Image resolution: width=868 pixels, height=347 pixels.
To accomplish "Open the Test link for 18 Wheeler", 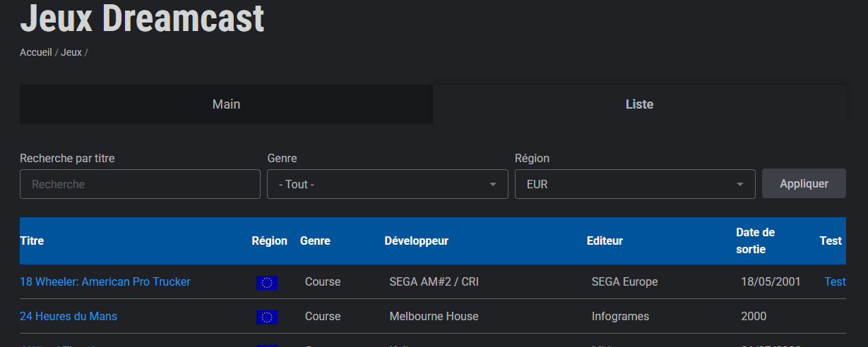I will pos(835,281).
